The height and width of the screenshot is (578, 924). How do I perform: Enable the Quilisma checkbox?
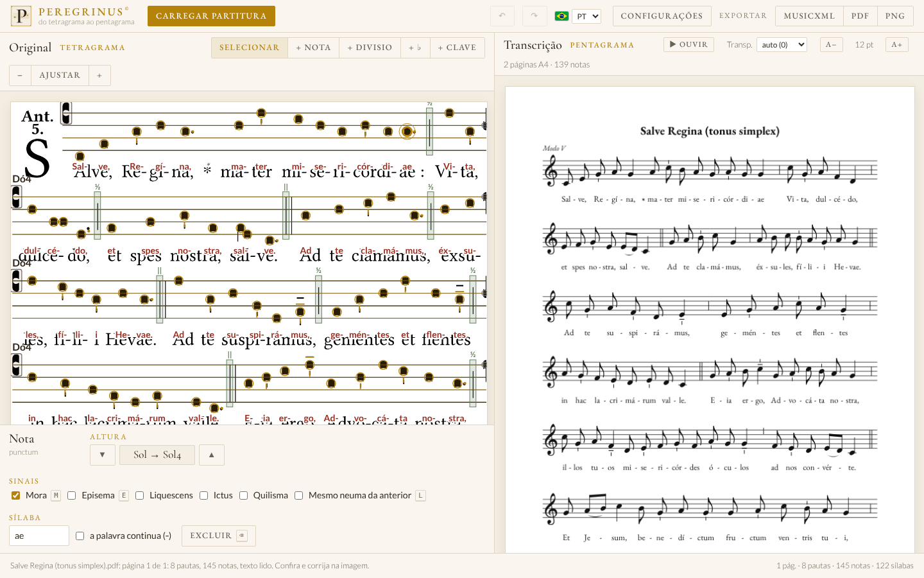click(x=243, y=495)
